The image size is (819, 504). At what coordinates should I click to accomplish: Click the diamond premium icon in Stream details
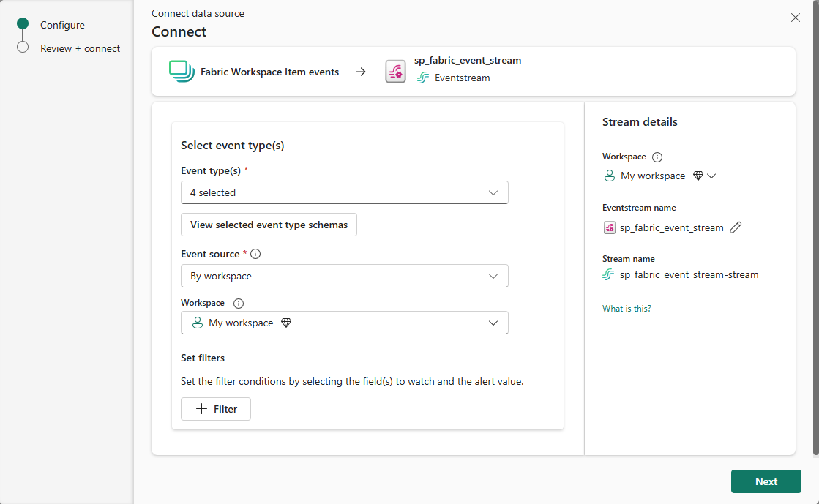click(x=698, y=176)
